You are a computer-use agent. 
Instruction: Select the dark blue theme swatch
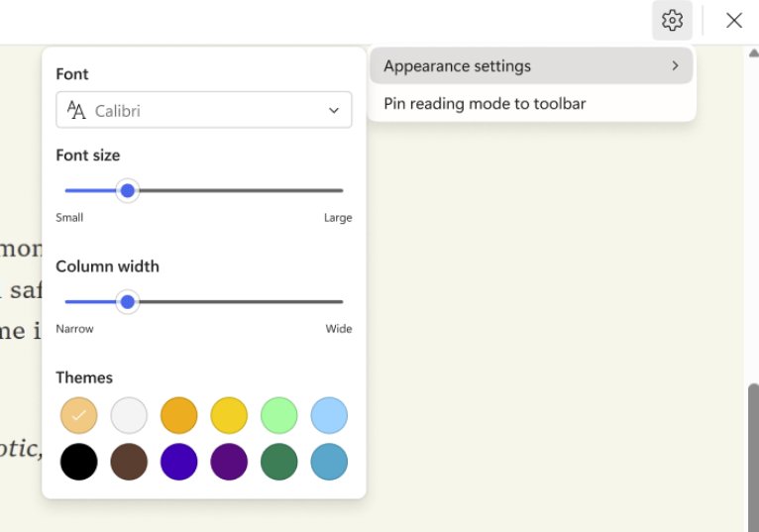click(x=178, y=462)
